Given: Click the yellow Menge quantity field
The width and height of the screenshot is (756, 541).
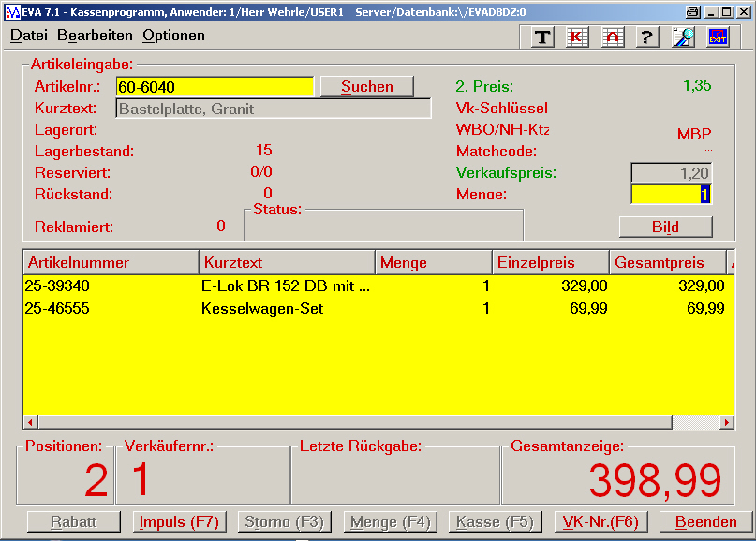Looking at the screenshot, I should tap(671, 194).
